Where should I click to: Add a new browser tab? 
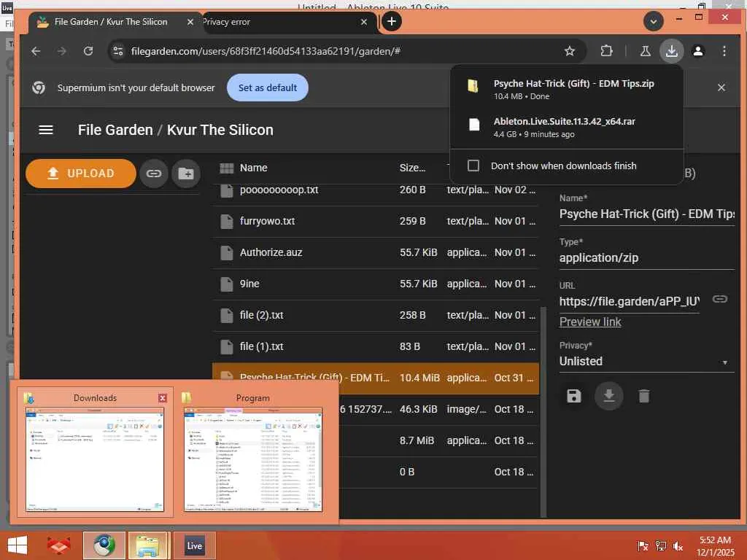click(392, 21)
